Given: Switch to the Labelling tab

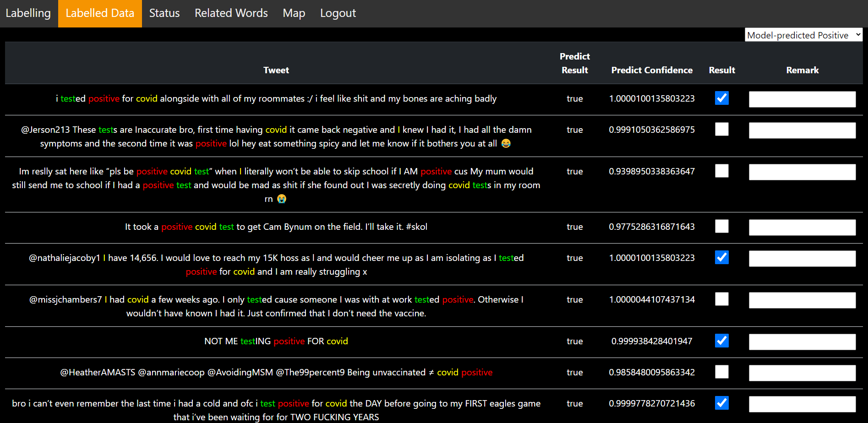Looking at the screenshot, I should click(28, 13).
